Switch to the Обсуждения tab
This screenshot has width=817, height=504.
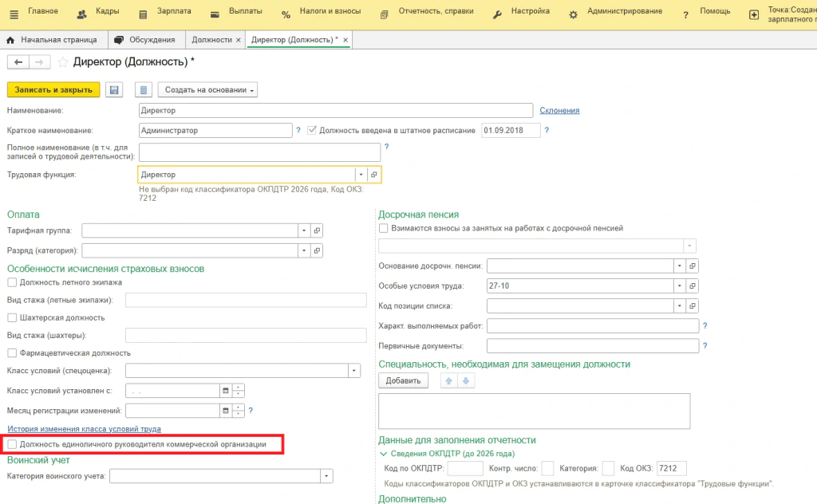tap(145, 40)
